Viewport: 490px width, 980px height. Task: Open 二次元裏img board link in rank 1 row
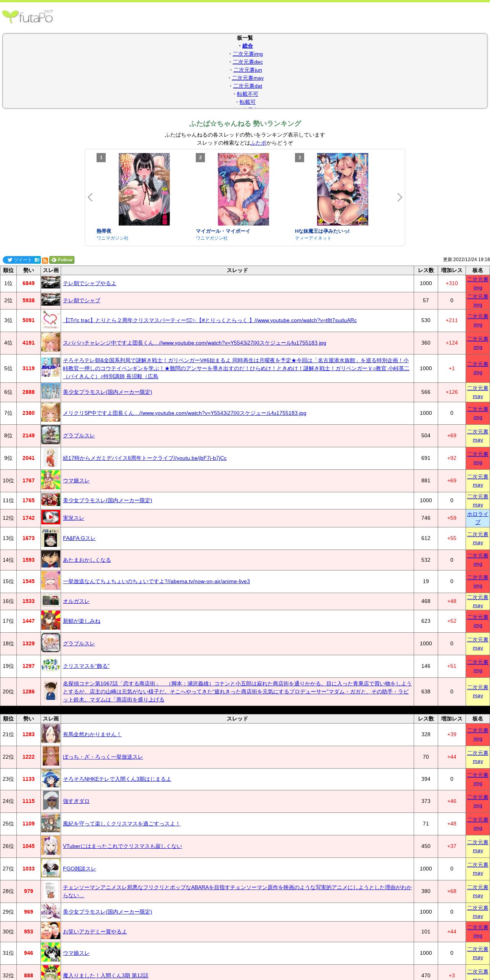tap(478, 283)
